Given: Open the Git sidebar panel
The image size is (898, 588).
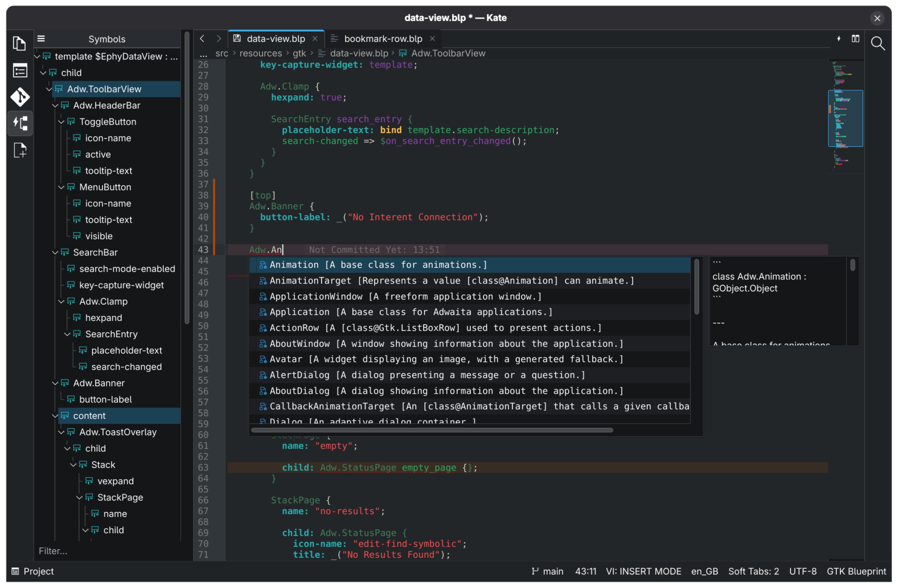Looking at the screenshot, I should click(20, 97).
